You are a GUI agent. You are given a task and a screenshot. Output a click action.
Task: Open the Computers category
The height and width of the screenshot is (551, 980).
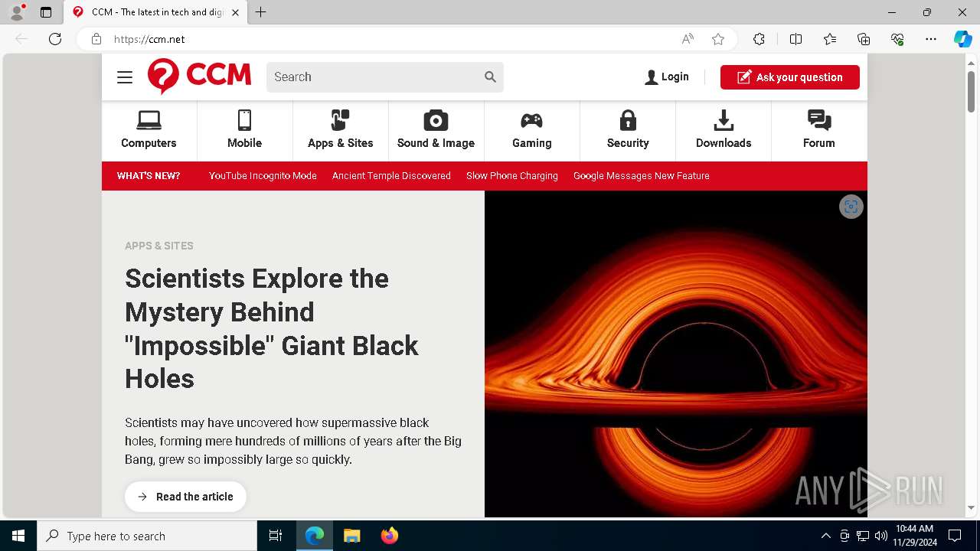tap(149, 131)
